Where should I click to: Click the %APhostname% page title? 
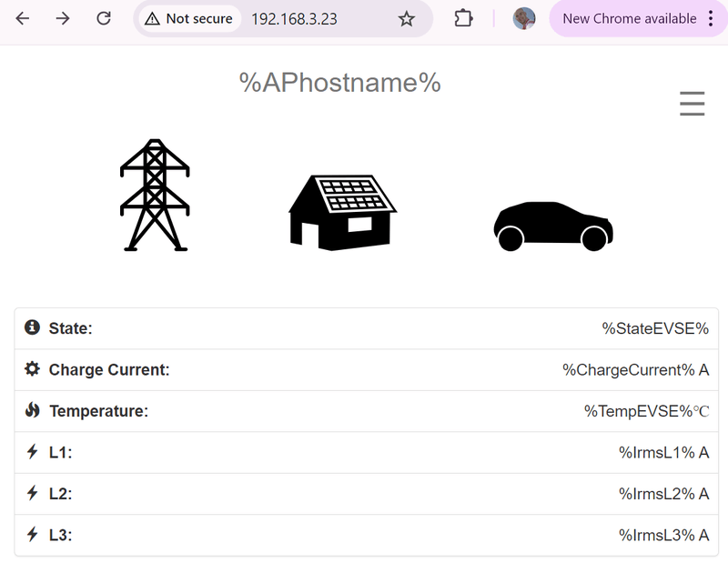(x=339, y=83)
